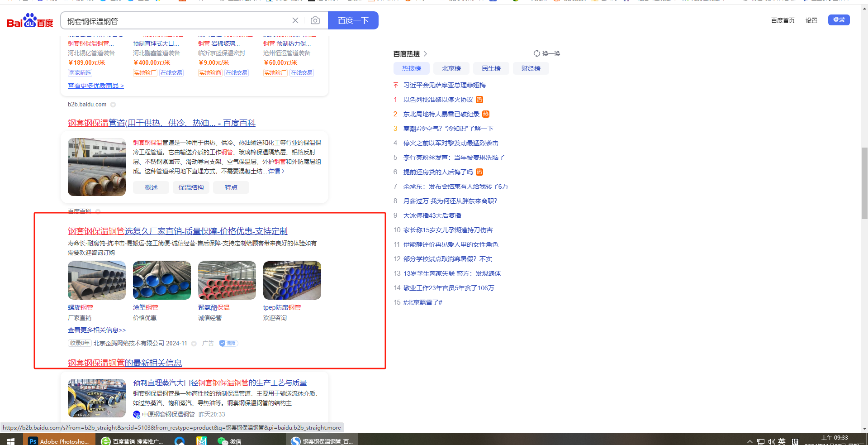Expand 百度热搜 with its chevron arrow
Screen dimensions: 868x445
[x=426, y=54]
